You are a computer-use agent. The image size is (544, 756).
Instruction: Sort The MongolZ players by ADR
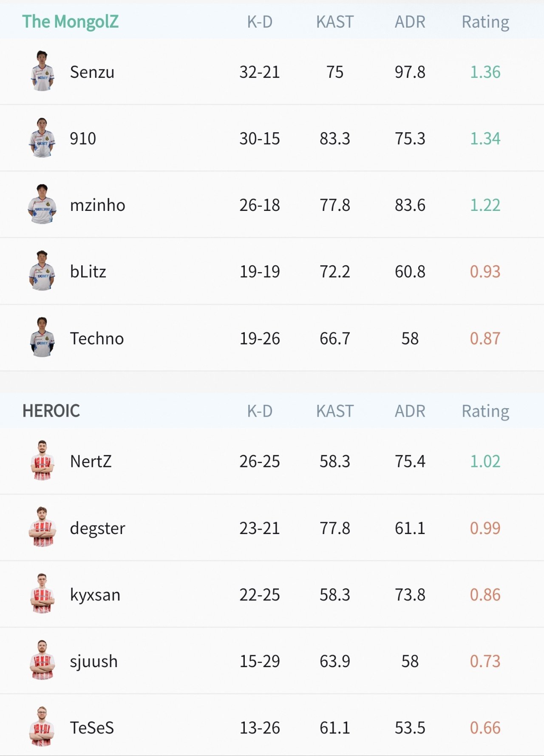pyautogui.click(x=410, y=22)
